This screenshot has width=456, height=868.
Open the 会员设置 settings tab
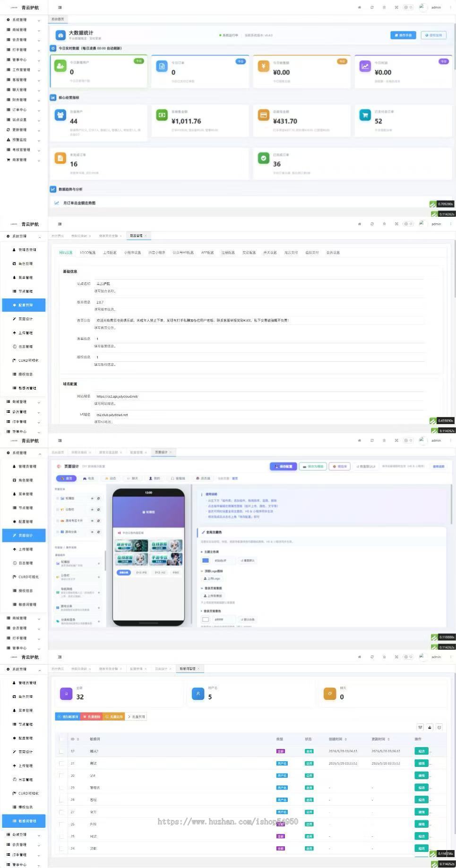click(x=333, y=253)
